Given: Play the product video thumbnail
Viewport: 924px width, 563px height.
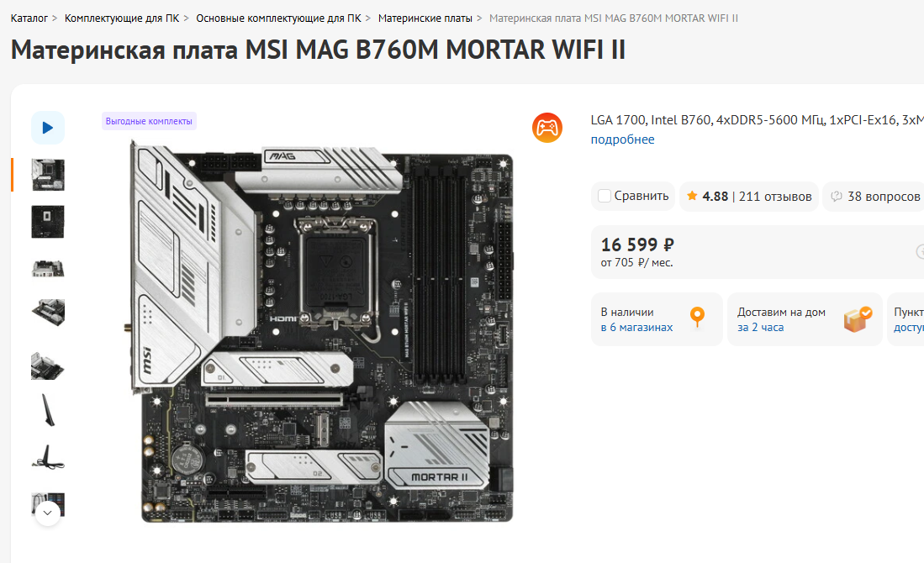Looking at the screenshot, I should coord(48,128).
